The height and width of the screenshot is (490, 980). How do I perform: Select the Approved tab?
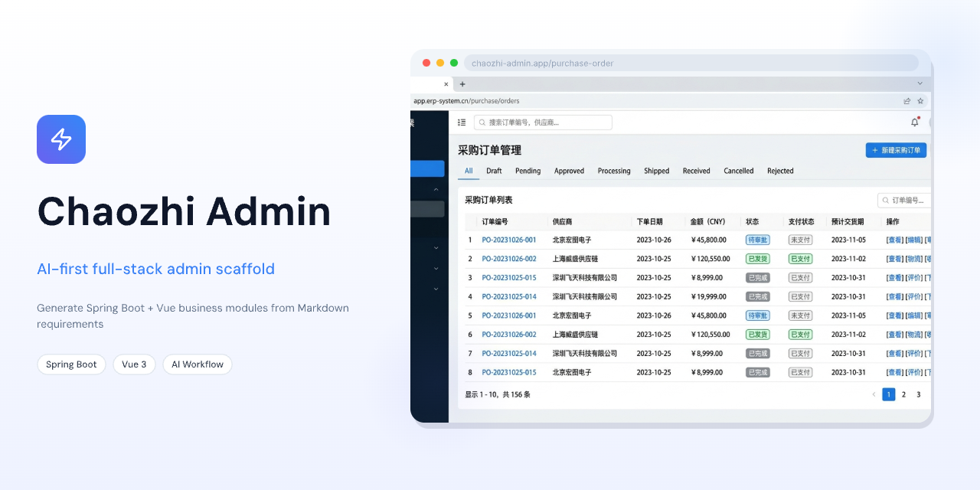[x=569, y=171]
